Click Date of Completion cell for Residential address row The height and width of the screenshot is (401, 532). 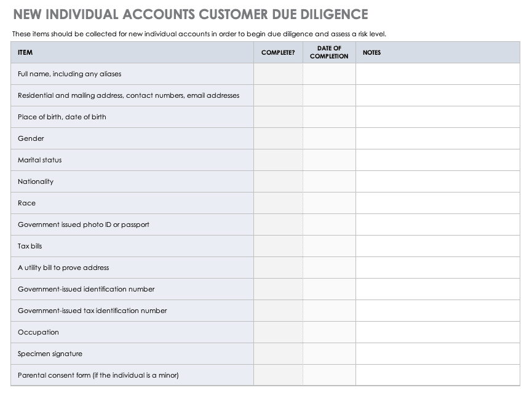coord(329,95)
